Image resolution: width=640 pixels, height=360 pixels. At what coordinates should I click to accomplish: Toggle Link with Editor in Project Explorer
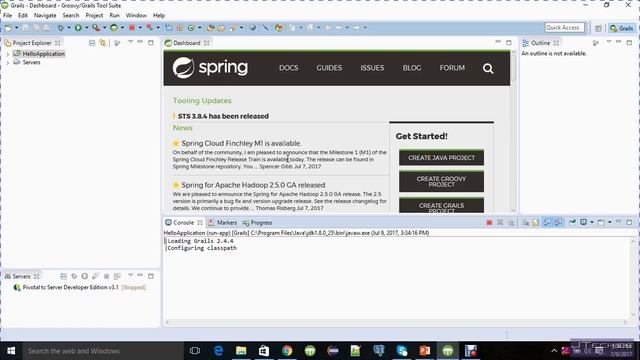point(102,43)
